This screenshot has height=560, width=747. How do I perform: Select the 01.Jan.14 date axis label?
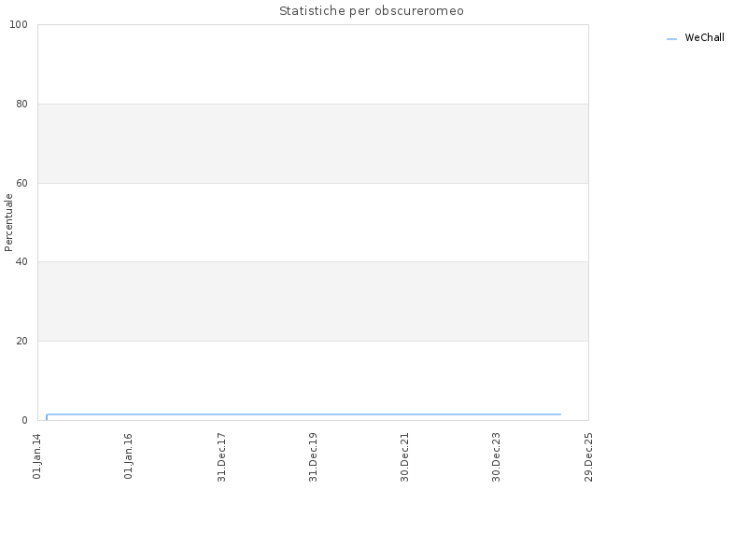37,455
